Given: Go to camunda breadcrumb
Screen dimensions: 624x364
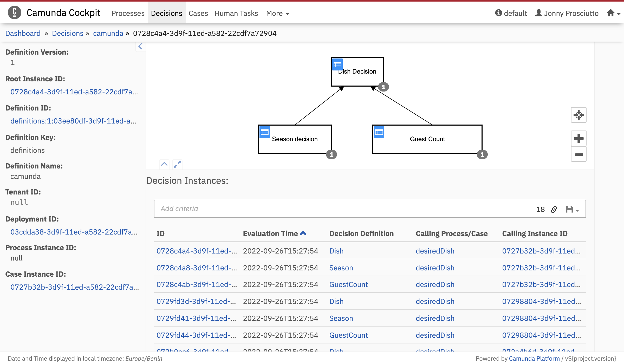Looking at the screenshot, I should pyautogui.click(x=108, y=33).
